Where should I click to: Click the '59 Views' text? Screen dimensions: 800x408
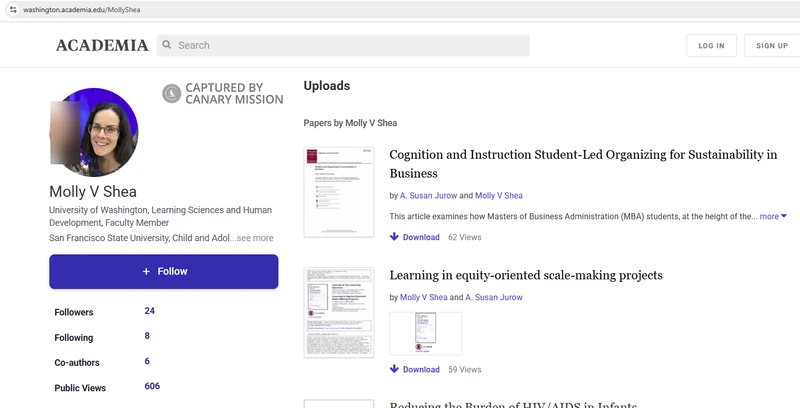point(464,370)
